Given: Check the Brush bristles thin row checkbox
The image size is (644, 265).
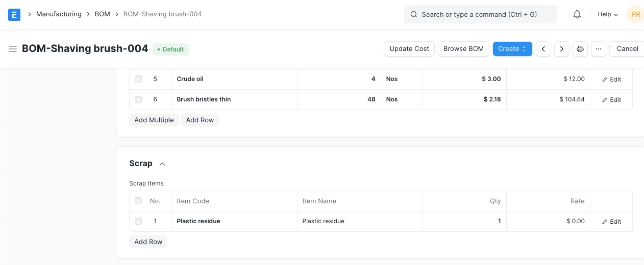Looking at the screenshot, I should click(x=138, y=99).
